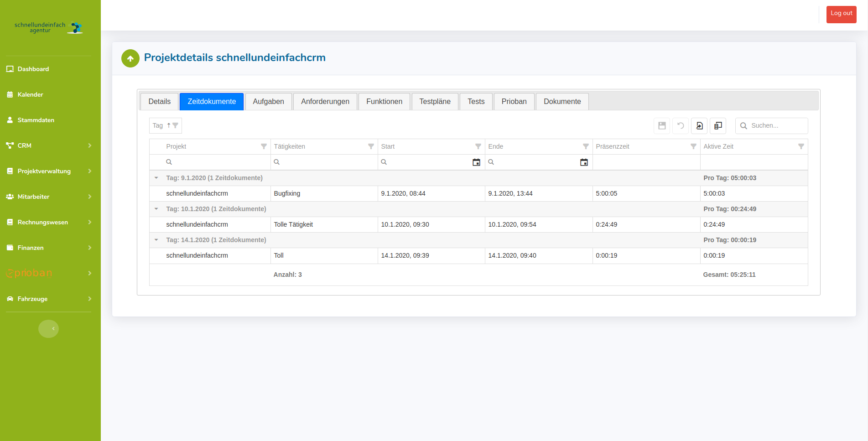Collapse the Tag: 10.1.2020 group

tap(156, 209)
